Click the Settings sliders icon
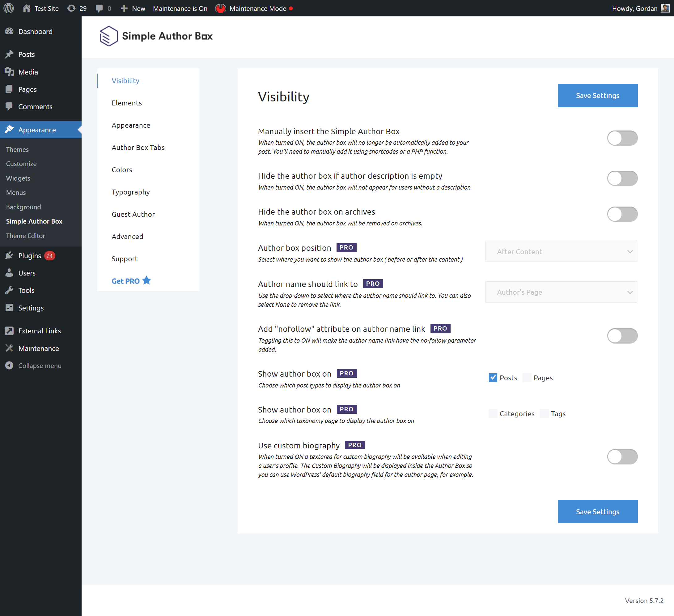The height and width of the screenshot is (616, 674). click(x=9, y=307)
